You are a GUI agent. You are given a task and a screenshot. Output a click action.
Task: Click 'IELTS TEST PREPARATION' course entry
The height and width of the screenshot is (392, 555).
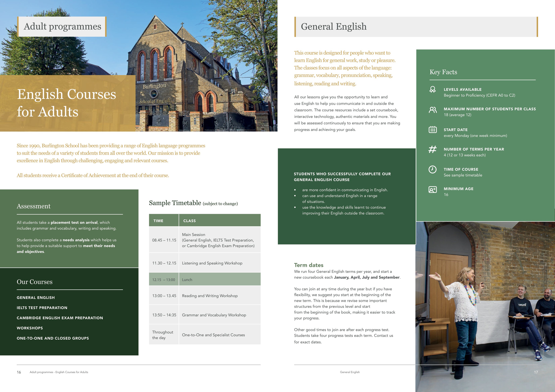(x=42, y=308)
